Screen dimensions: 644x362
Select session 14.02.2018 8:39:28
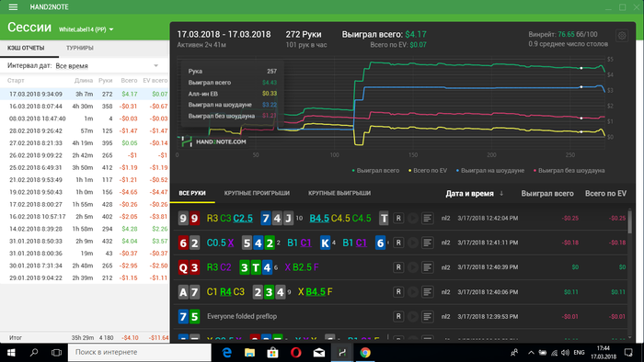[85, 229]
